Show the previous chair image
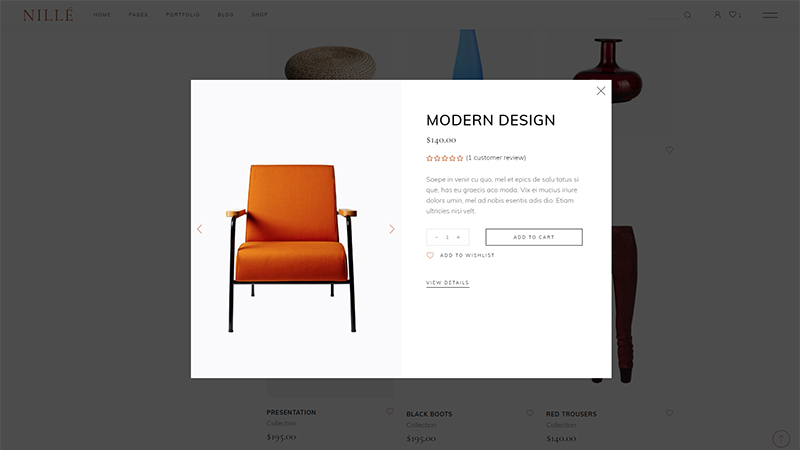 (199, 229)
